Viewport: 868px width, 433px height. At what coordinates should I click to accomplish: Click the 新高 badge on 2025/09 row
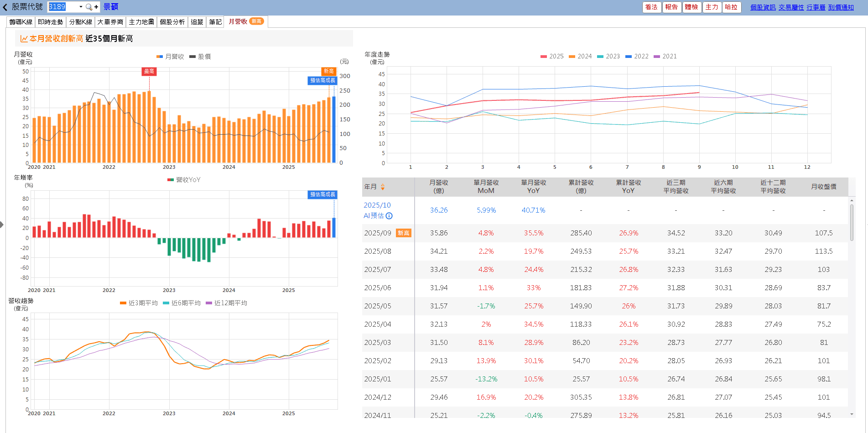pos(403,233)
